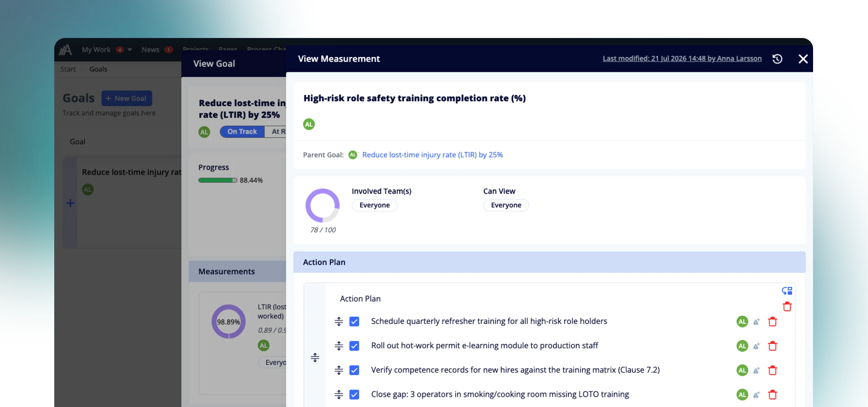Image resolution: width=868 pixels, height=407 pixels.
Task: Add assignee to Close gap LOTO task
Action: click(x=756, y=395)
